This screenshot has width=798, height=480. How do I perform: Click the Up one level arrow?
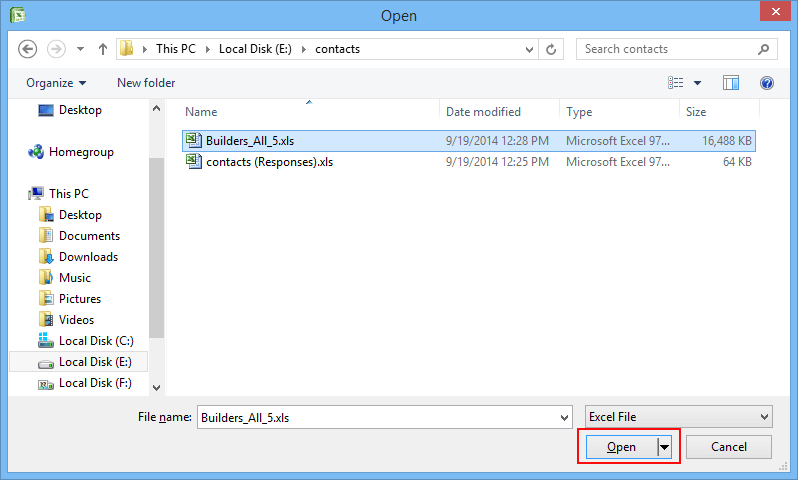tap(102, 49)
